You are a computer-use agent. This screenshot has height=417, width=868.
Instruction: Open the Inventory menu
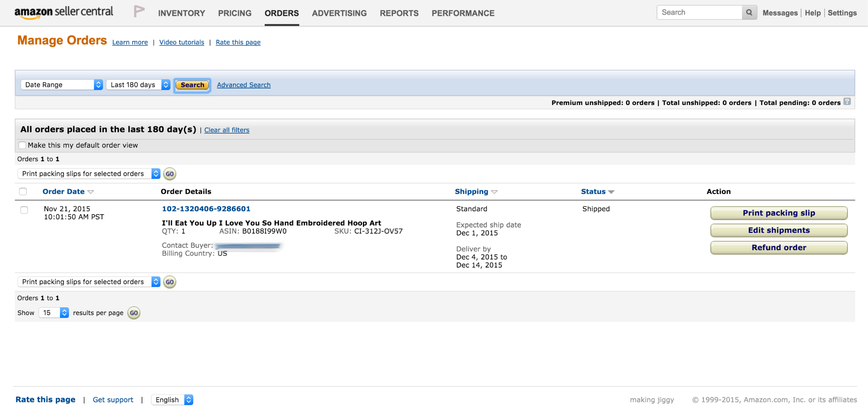(x=181, y=13)
